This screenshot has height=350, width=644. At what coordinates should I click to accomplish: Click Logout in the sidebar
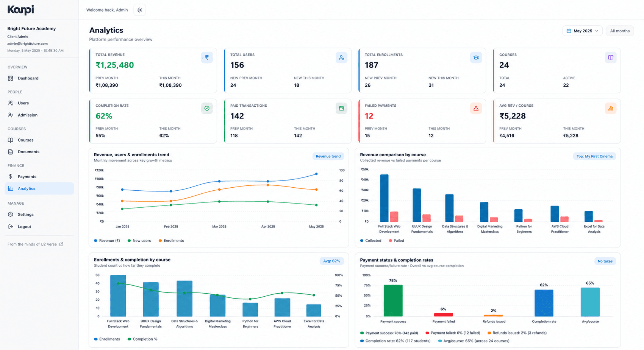39,227
